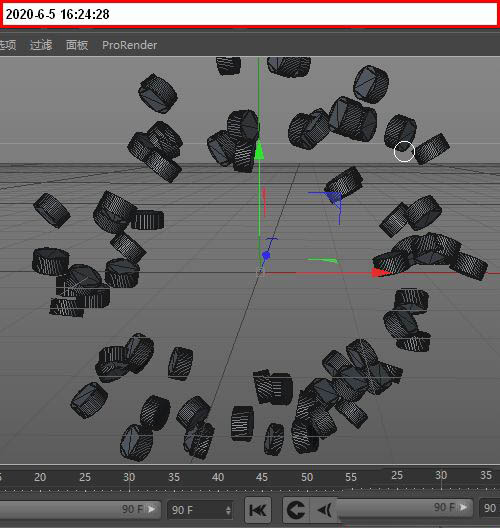Click the left preview range slider showing 90 F

click(x=79, y=509)
